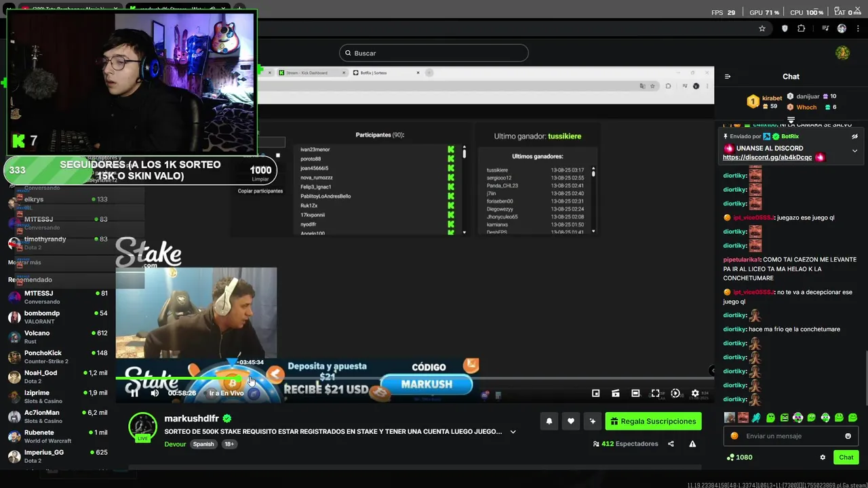
Task: Click the orange coin icon in chat input
Action: pyautogui.click(x=734, y=436)
